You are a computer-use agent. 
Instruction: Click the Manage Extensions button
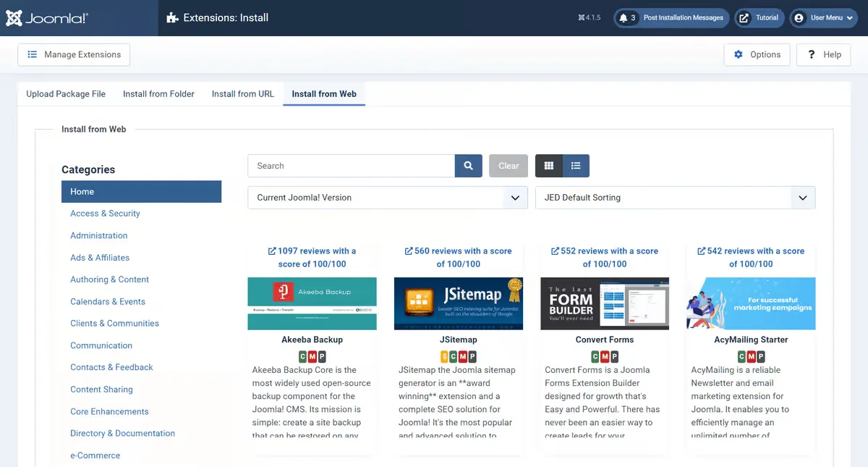[74, 55]
